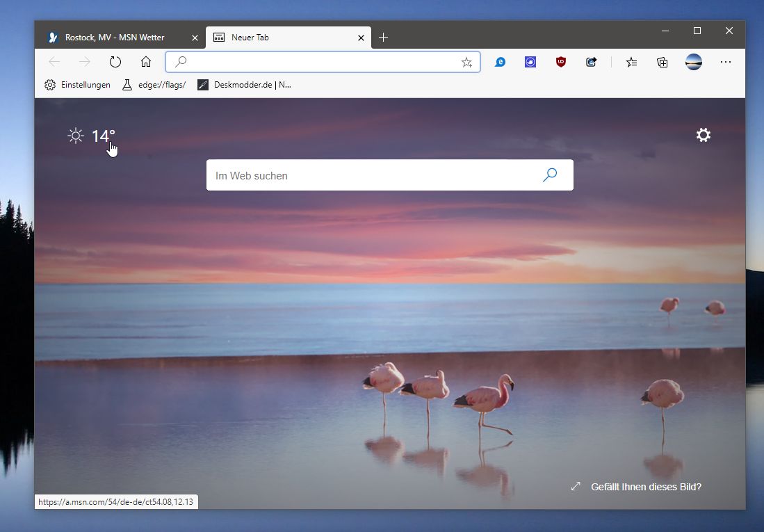Close the Neuer Tab tab
The width and height of the screenshot is (764, 532).
tap(361, 38)
